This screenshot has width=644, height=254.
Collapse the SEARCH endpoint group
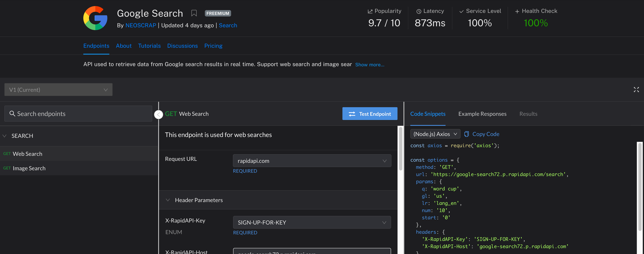tap(5, 136)
